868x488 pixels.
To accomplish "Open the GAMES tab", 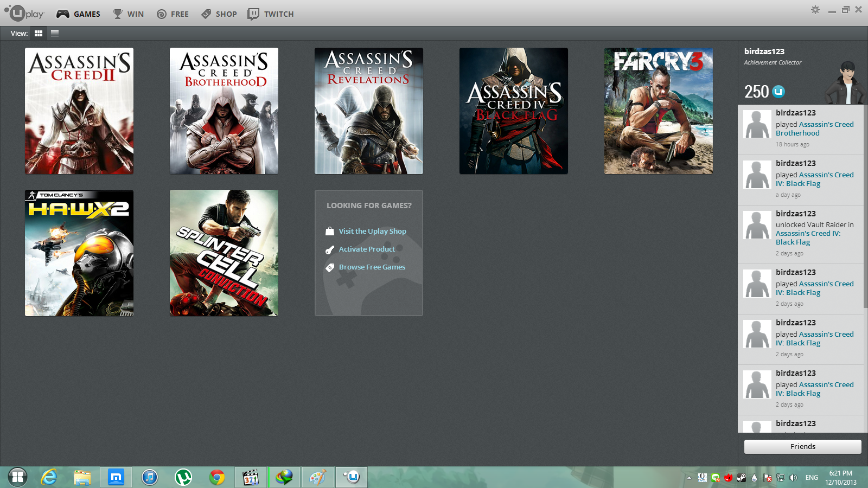I will (79, 14).
